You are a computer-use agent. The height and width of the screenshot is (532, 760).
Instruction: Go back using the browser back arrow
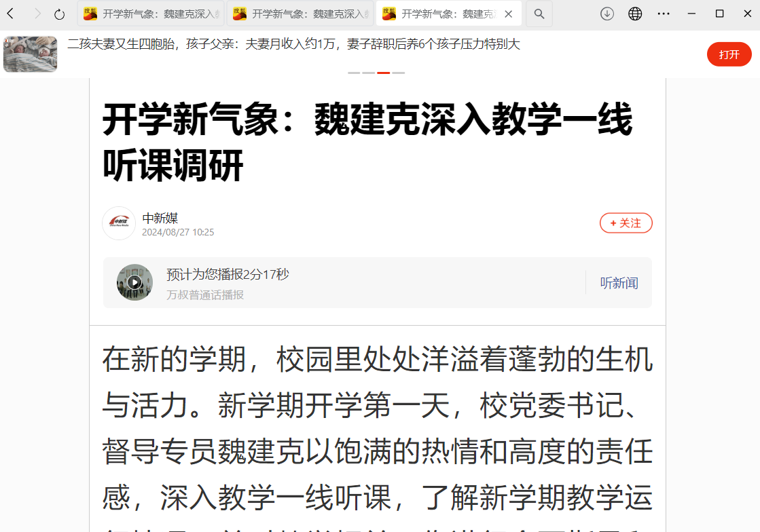10,14
